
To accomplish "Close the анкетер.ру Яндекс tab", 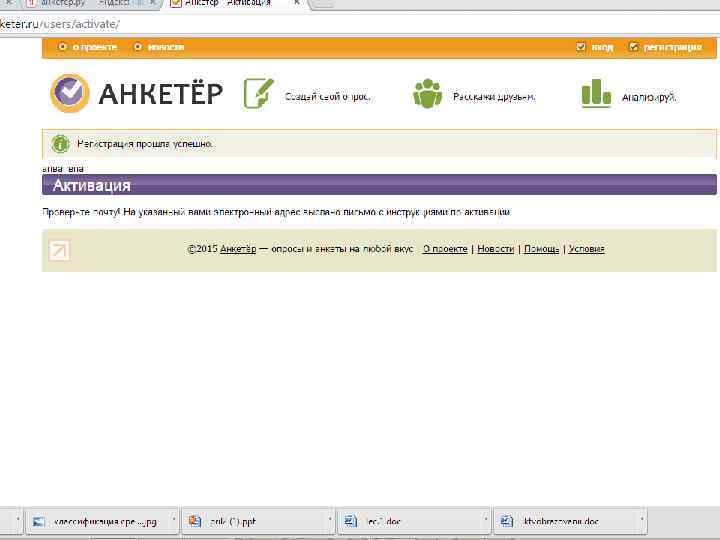I will click(153, 3).
